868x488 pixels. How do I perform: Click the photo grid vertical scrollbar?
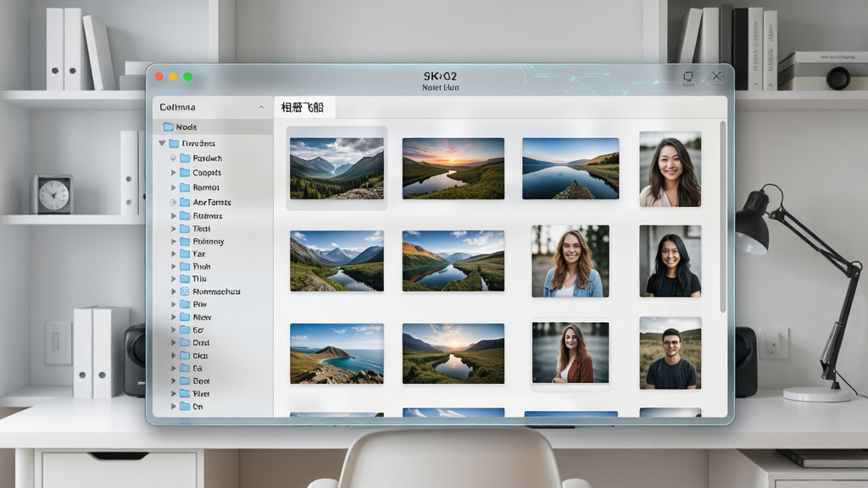click(x=722, y=216)
